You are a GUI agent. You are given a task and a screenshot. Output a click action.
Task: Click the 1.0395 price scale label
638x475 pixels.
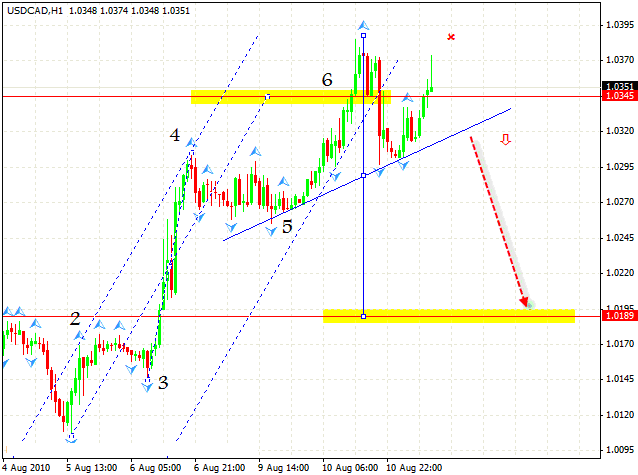(x=620, y=25)
